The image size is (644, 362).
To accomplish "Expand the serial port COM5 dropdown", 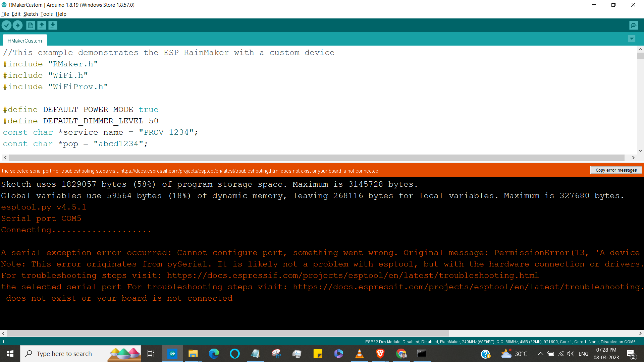I will click(x=46, y=14).
